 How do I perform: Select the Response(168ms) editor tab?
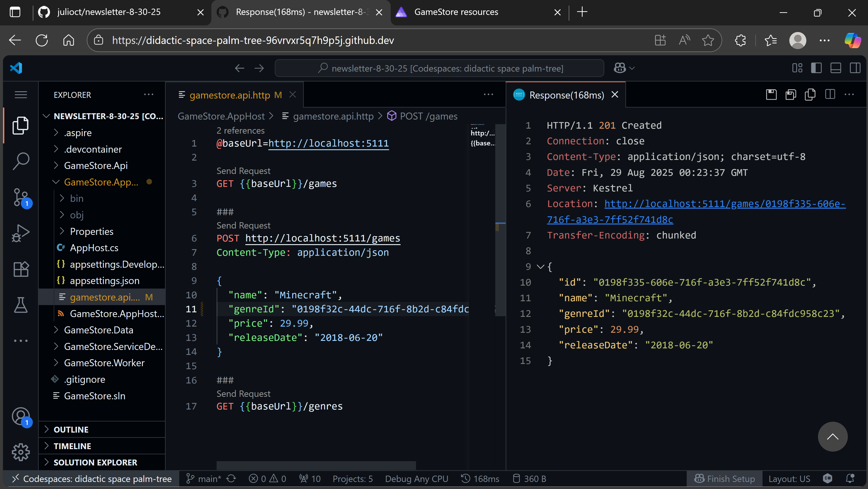pos(565,95)
